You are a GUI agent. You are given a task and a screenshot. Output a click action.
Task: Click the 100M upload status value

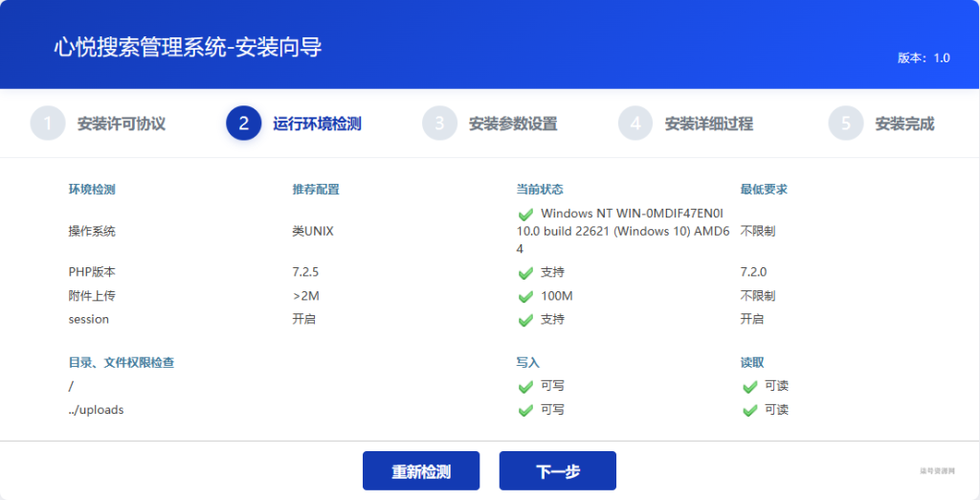[556, 296]
